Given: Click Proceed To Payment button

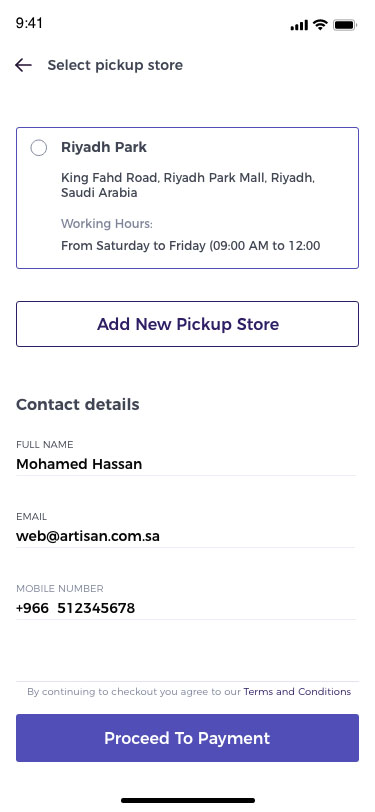Looking at the screenshot, I should coord(188,738).
